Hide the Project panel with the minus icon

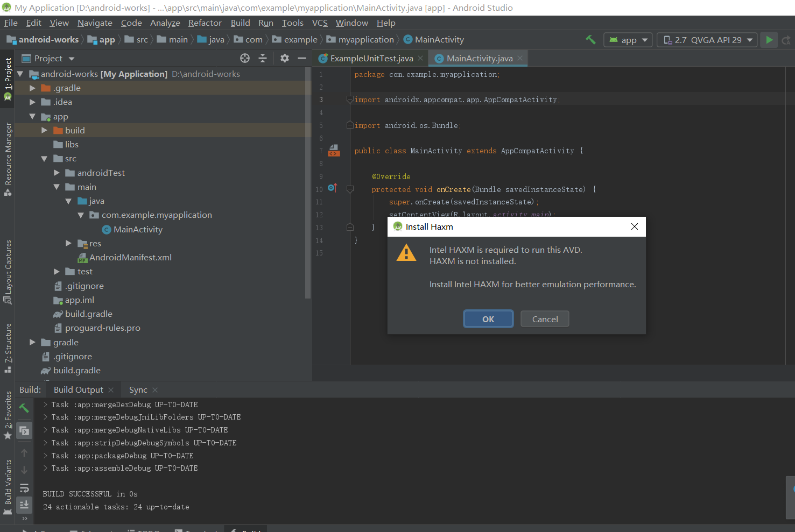click(x=301, y=58)
